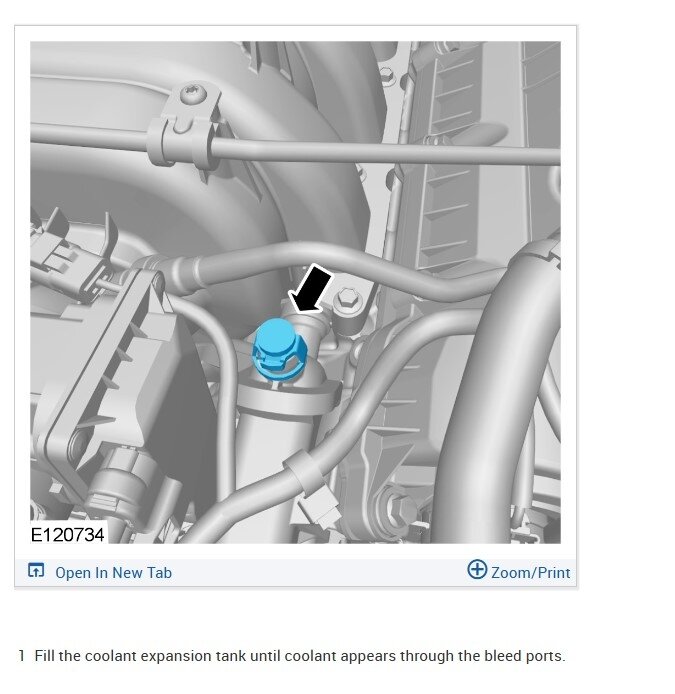Click the word "Fill" starting the instruction
The width and height of the screenshot is (675, 694).
point(45,655)
